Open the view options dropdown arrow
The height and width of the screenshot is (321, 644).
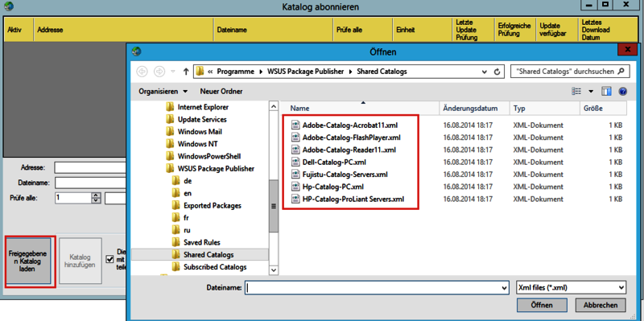[591, 91]
